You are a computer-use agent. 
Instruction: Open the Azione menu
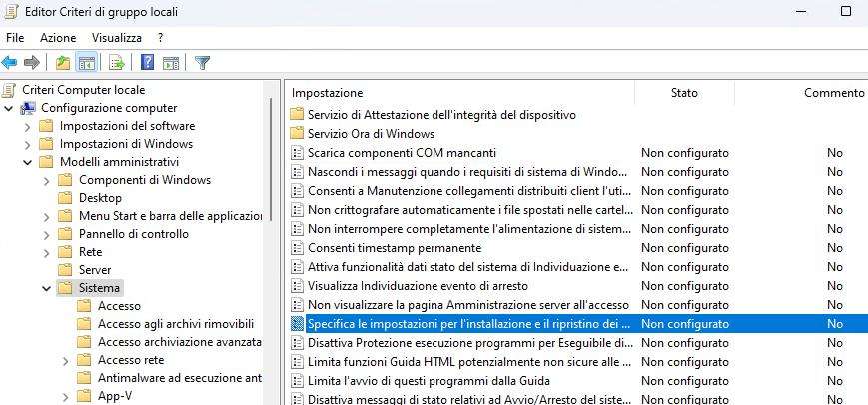click(58, 37)
